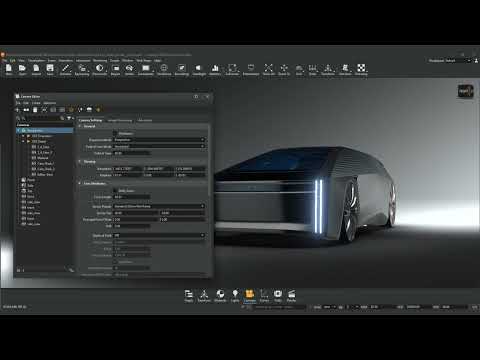480x360 pixels.
Task: Open the bottom Transform quick access icon
Action: [x=204, y=296]
